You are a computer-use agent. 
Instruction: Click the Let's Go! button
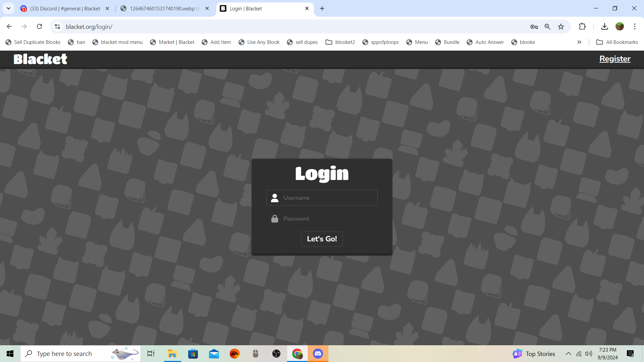coord(322,239)
